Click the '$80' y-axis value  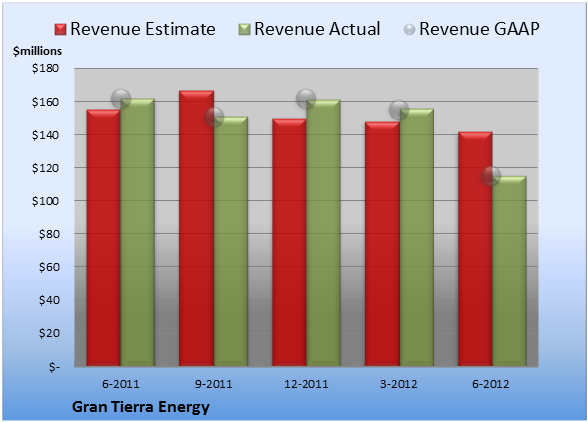[49, 234]
